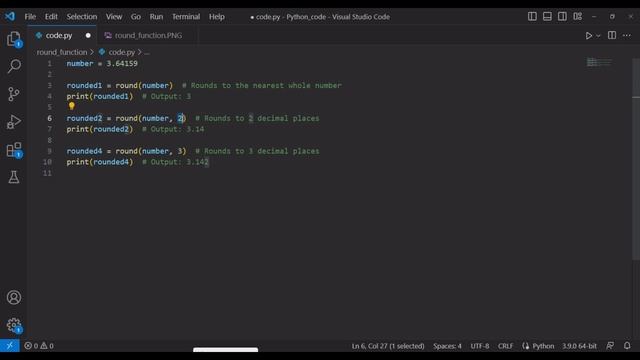This screenshot has width=640, height=360.
Task: Open remote window indicator in status bar
Action: click(9, 346)
